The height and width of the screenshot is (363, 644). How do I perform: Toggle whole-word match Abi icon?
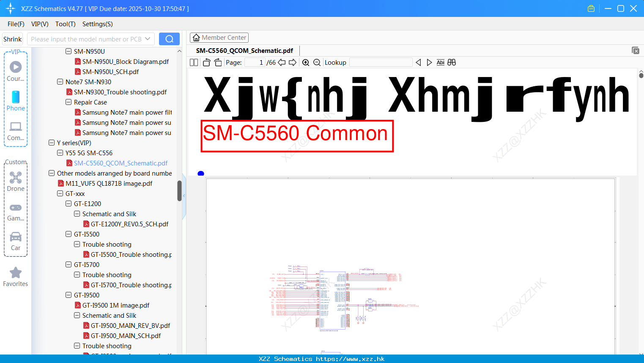point(440,63)
